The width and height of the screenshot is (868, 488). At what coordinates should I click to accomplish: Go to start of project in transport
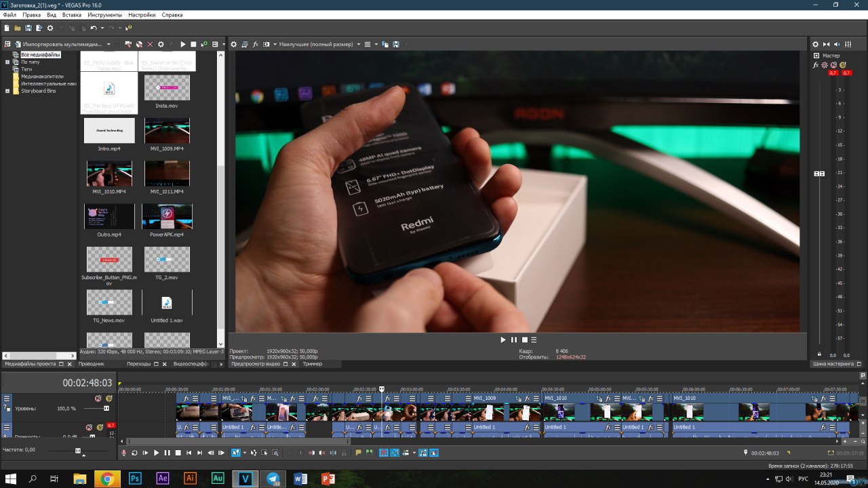click(x=189, y=453)
